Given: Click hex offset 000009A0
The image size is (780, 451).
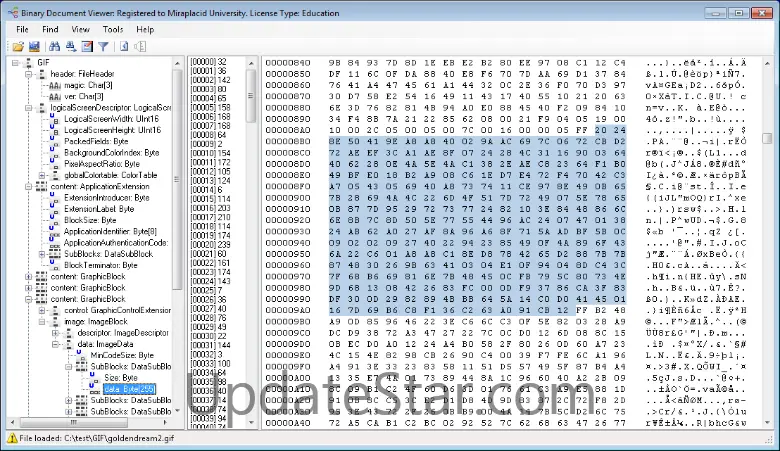Looking at the screenshot, I should (288, 310).
